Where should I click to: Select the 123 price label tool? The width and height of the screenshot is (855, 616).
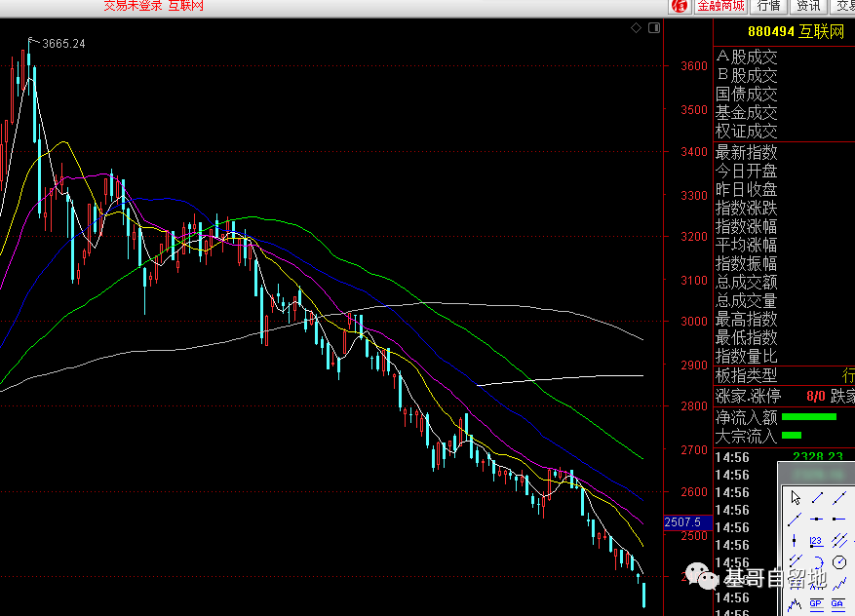[816, 541]
